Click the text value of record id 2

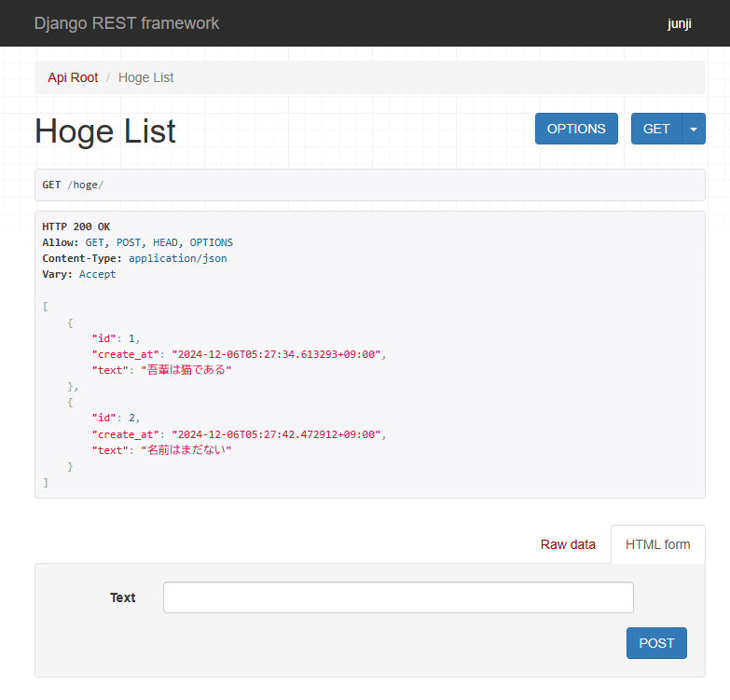pyautogui.click(x=186, y=450)
